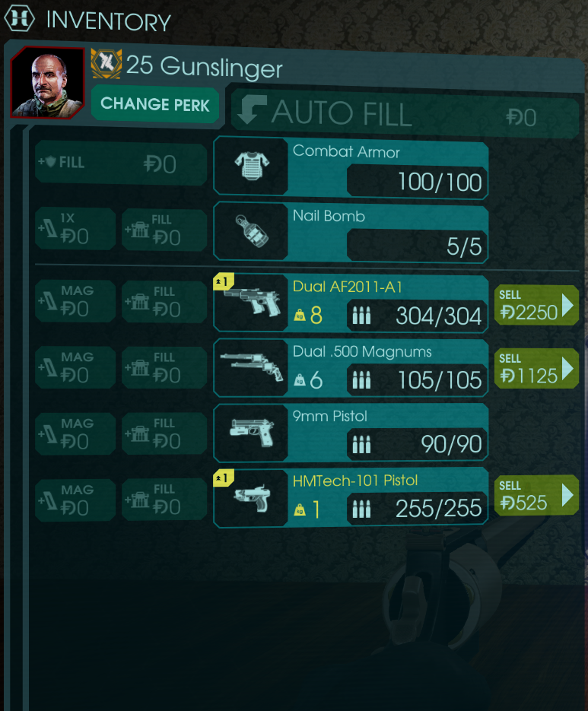Fill ammo for HMTech-101 Pistol
The height and width of the screenshot is (711, 588).
coord(164,500)
